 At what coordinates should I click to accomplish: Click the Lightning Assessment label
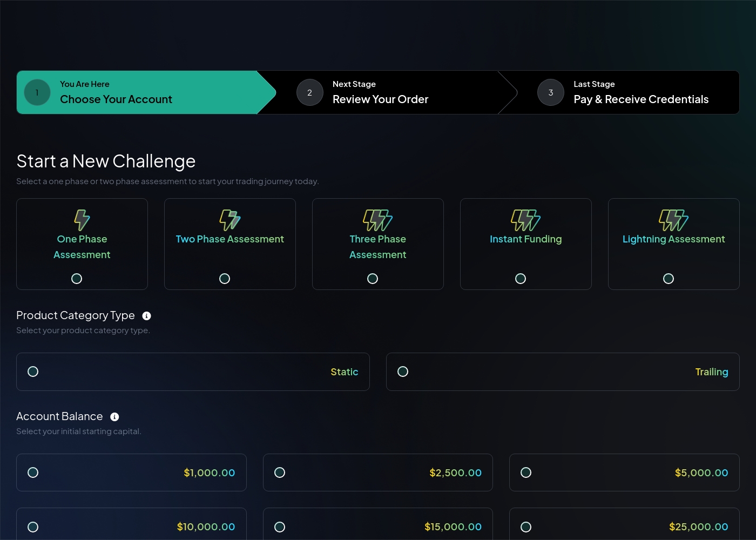[x=674, y=239]
